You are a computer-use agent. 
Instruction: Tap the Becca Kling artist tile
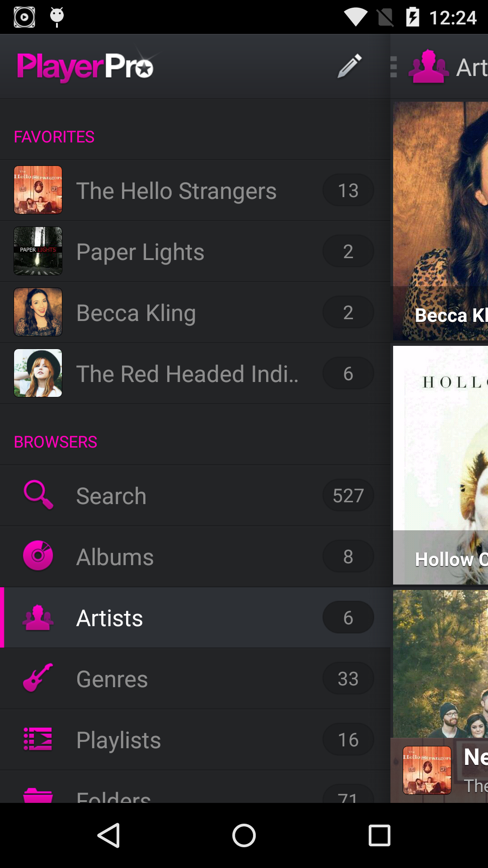(x=441, y=221)
